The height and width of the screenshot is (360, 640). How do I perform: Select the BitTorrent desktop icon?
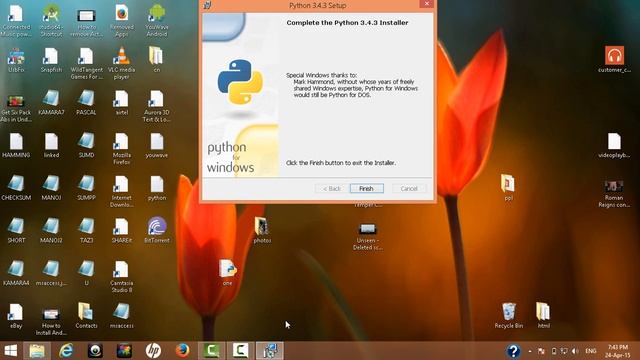[x=157, y=230]
